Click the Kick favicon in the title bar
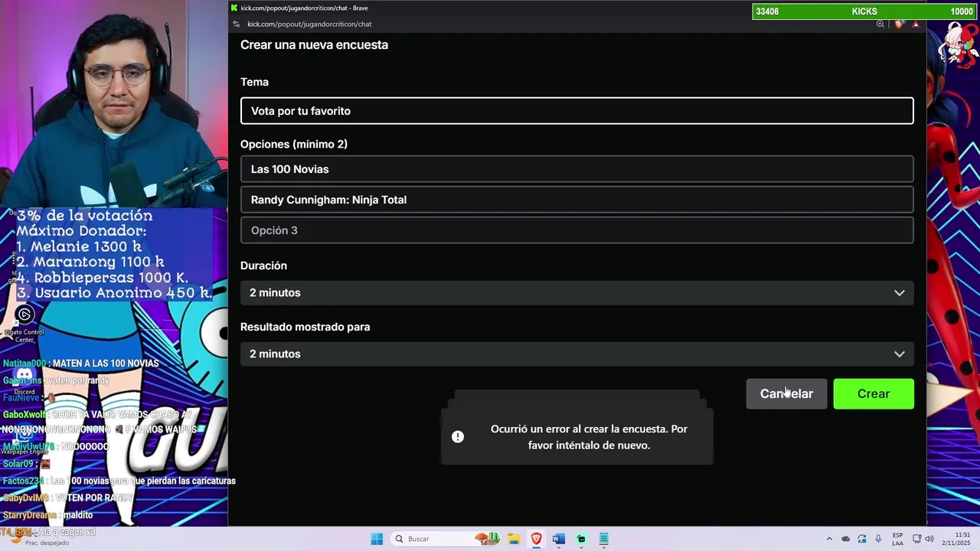Image resolution: width=980 pixels, height=551 pixels. 234,8
